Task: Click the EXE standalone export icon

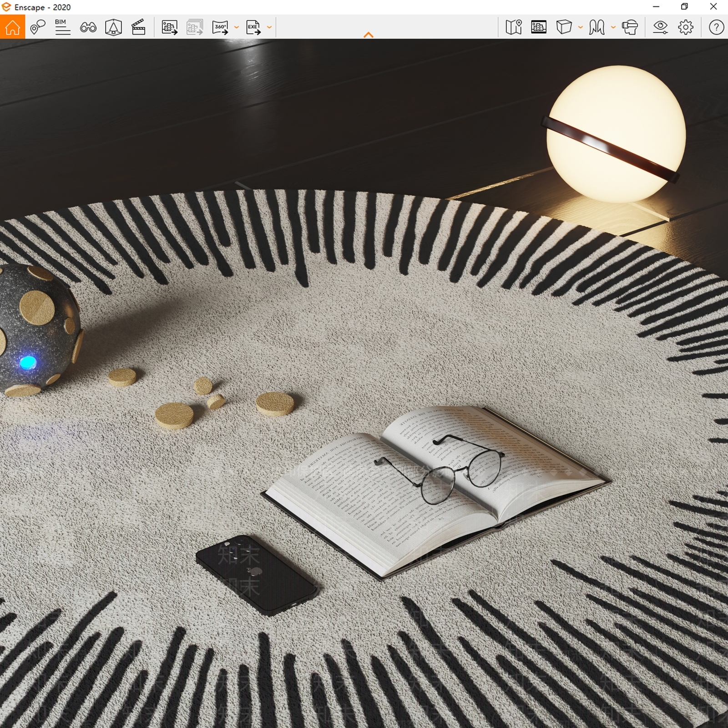Action: pos(253,27)
